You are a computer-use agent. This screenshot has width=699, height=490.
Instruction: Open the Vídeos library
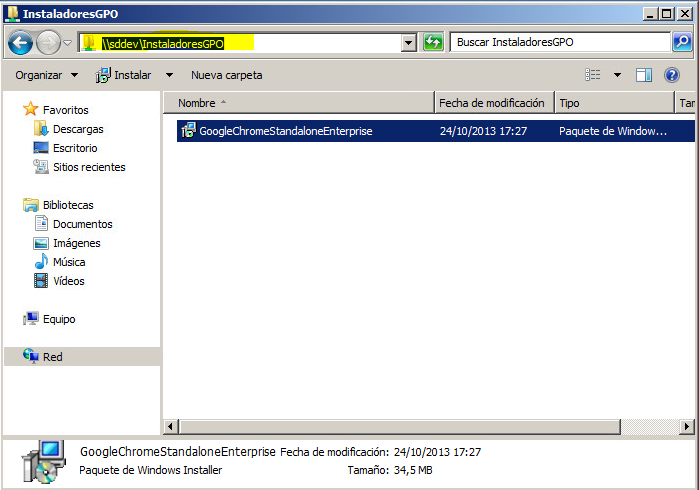69,281
